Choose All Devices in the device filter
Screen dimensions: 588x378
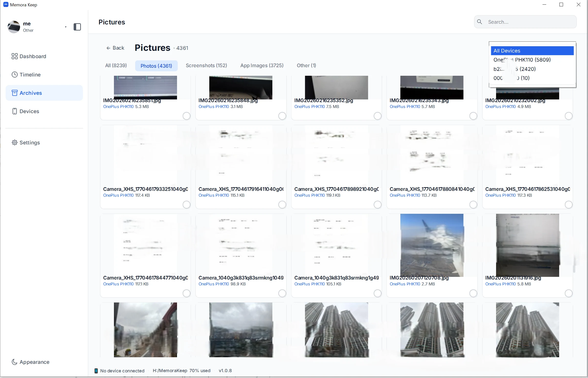click(x=532, y=51)
